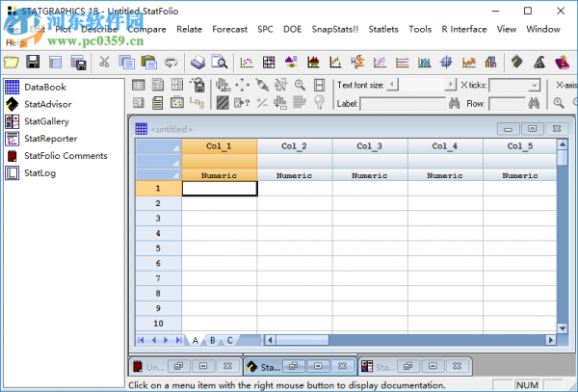Click the copy icon in main toolbar
Viewport: 578px width, 392px height.
126,62
